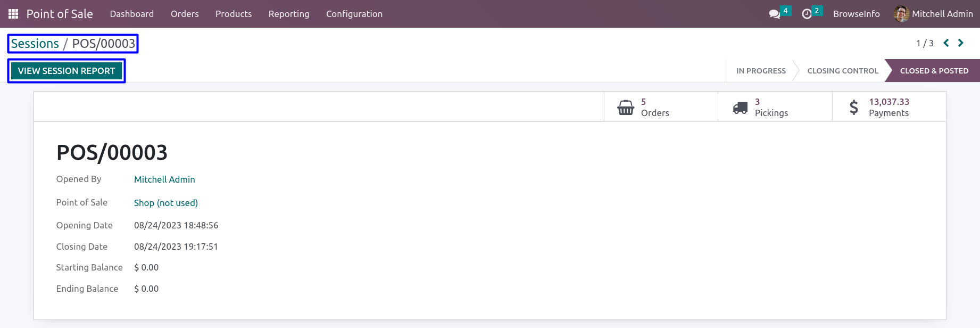Open the Orders menu
Viewport: 980px width, 328px height.
point(185,14)
